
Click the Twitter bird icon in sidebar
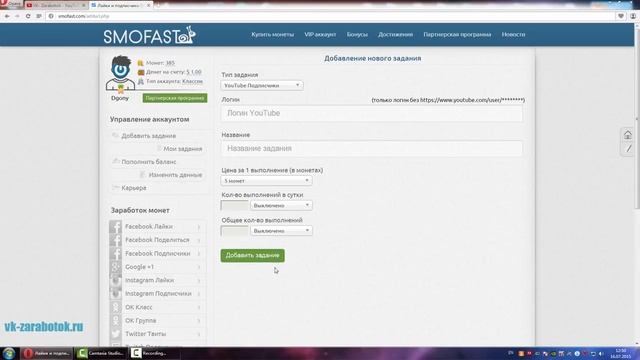click(116, 334)
